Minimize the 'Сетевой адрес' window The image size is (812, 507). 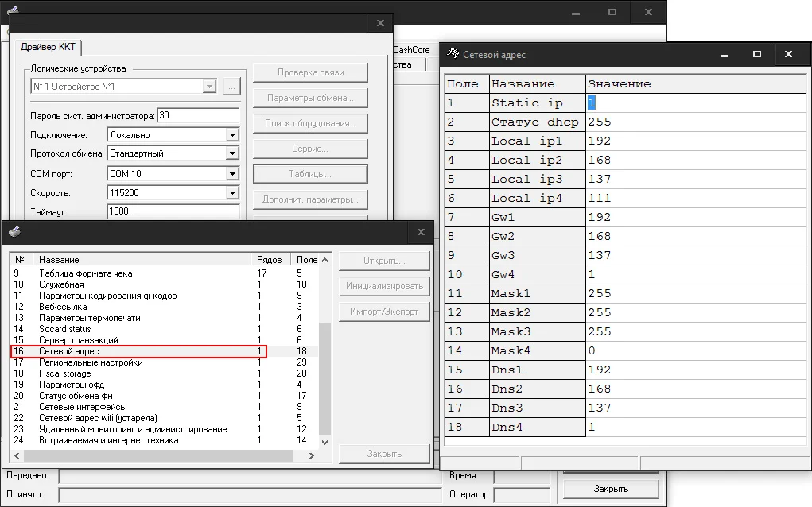pyautogui.click(x=725, y=54)
